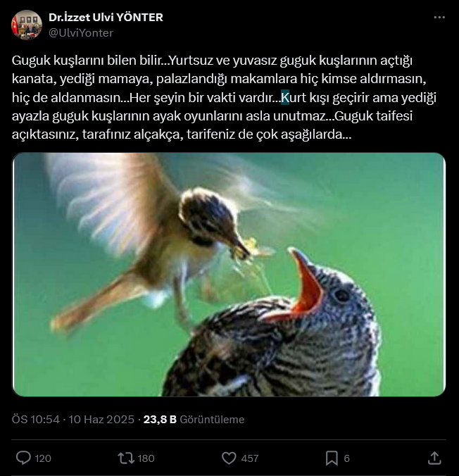This screenshot has height=476, width=459.
Task: Open Dr.İzzet Ulvi YÖNTER's profile avatar
Action: point(27,25)
